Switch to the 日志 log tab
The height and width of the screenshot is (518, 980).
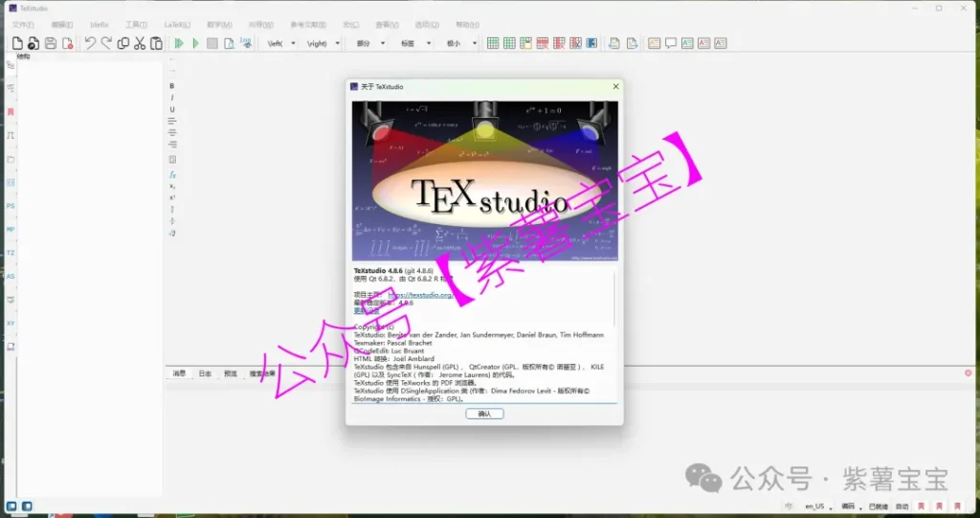(x=205, y=373)
